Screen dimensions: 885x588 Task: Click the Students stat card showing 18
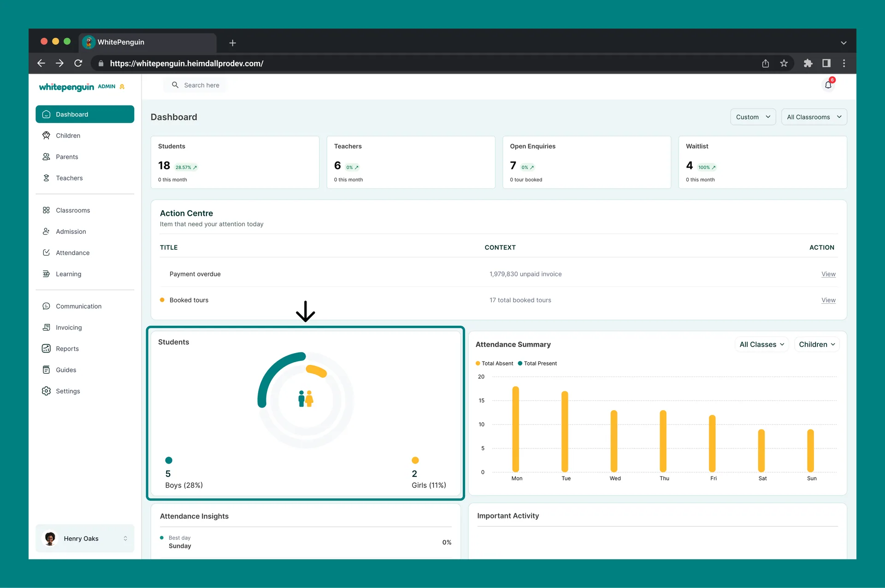click(235, 162)
